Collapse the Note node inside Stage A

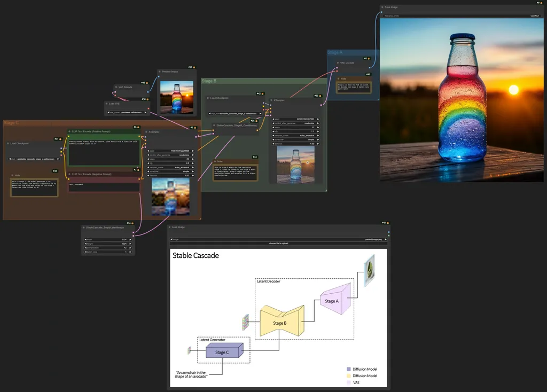pyautogui.click(x=339, y=79)
